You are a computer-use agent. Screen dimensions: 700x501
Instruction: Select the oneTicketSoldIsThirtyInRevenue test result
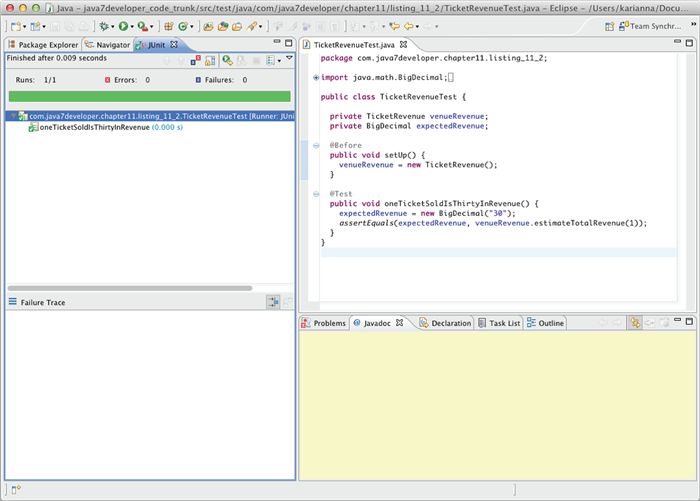[93, 128]
